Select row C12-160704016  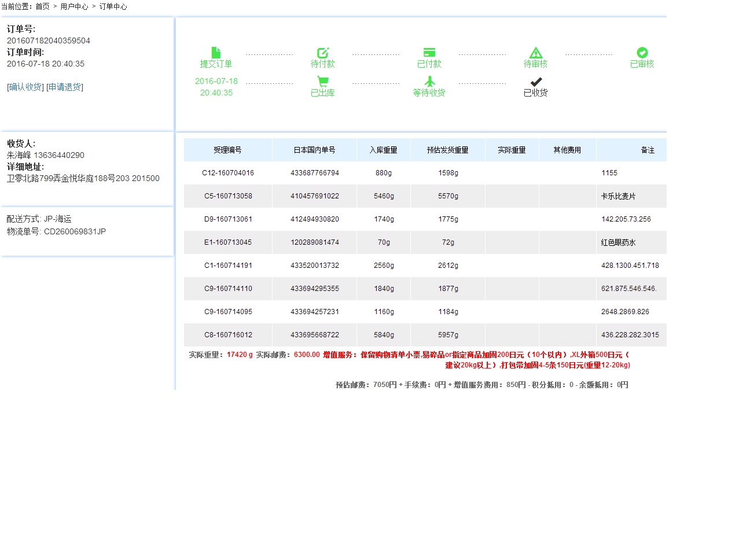(425, 173)
